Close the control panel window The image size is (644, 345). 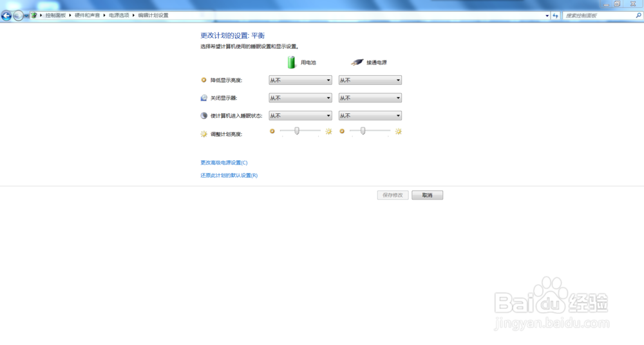pyautogui.click(x=633, y=4)
